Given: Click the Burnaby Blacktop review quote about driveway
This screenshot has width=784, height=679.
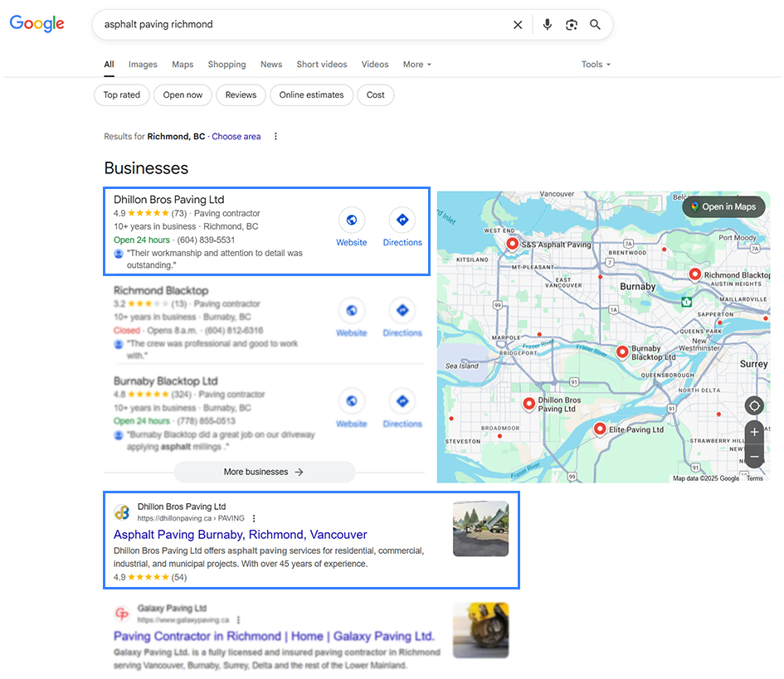Looking at the screenshot, I should point(221,440).
